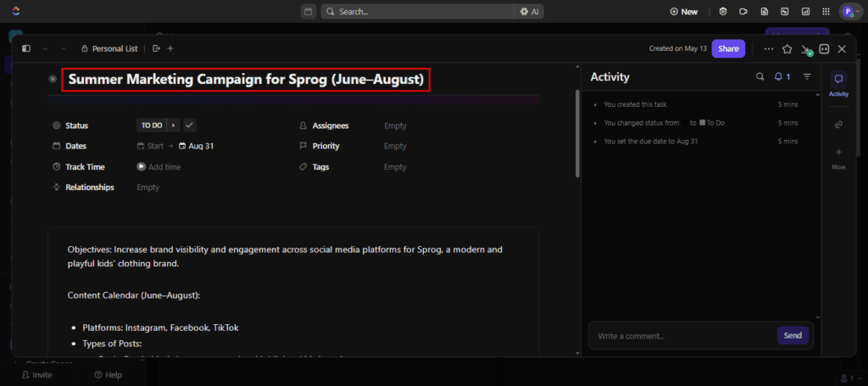Open the three-dots task options menu

pos(768,49)
